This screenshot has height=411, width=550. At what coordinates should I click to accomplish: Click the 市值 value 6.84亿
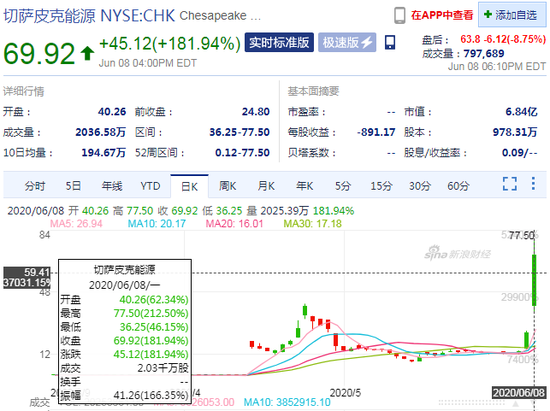click(x=521, y=112)
